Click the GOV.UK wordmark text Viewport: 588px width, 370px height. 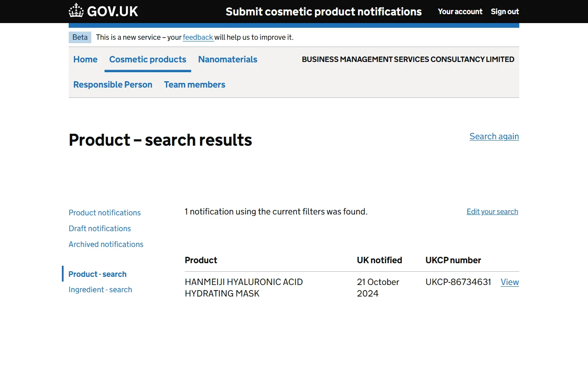113,12
